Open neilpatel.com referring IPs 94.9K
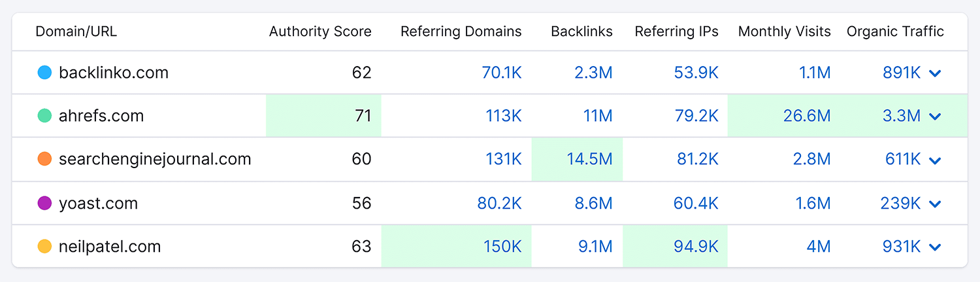The height and width of the screenshot is (282, 980). coord(696,247)
